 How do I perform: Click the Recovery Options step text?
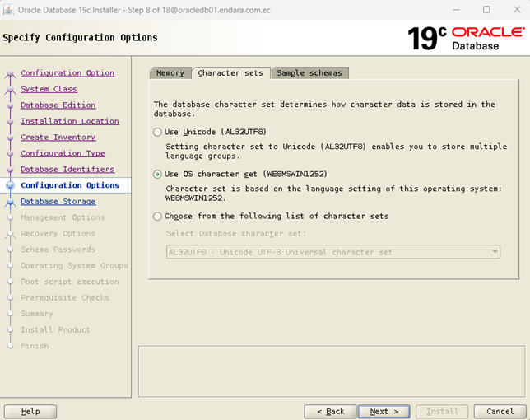click(58, 233)
